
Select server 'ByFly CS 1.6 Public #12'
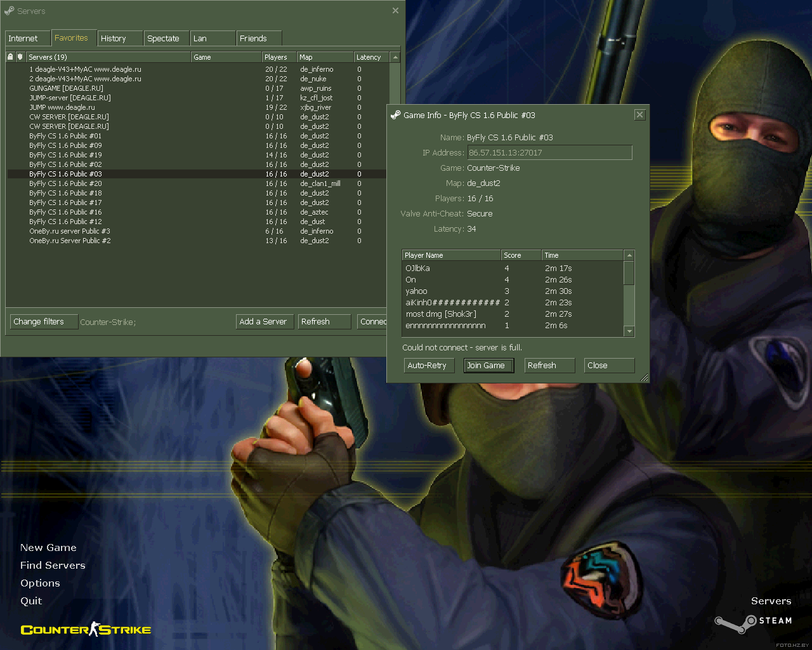coord(197,222)
